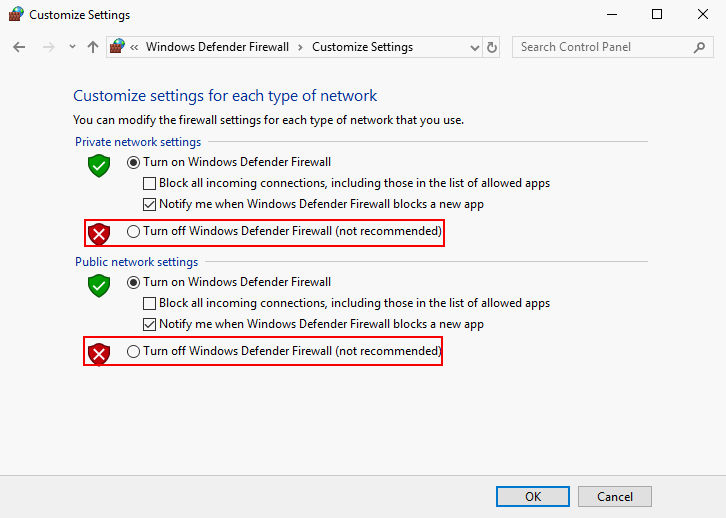Check Block all incoming connections for Private network

click(x=149, y=184)
